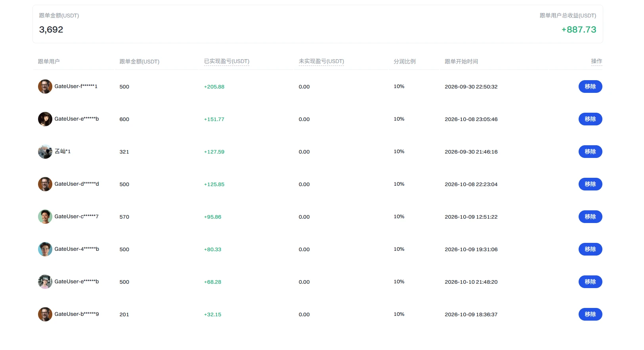Remove follower GateUser-f******1 via 移除
The image size is (644, 350).
click(x=590, y=87)
